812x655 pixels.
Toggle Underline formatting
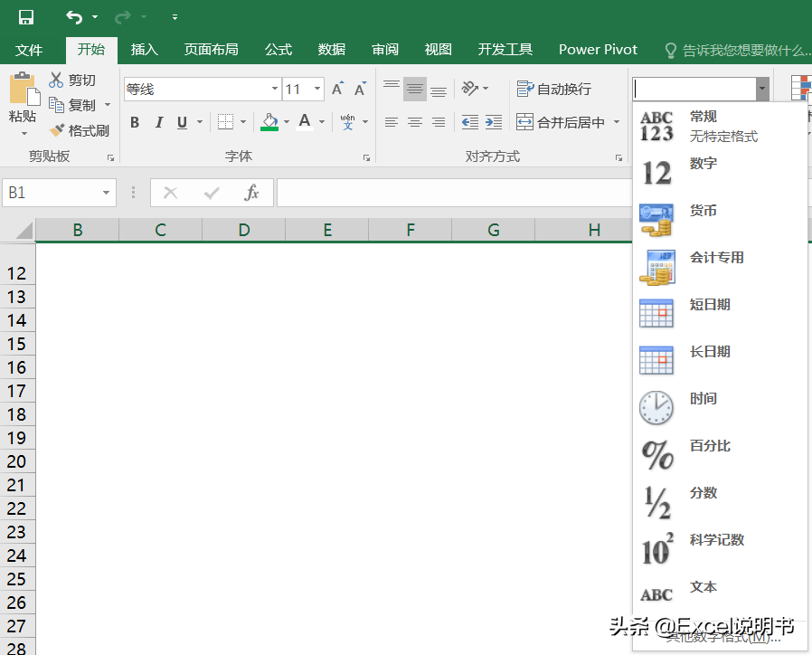point(182,122)
